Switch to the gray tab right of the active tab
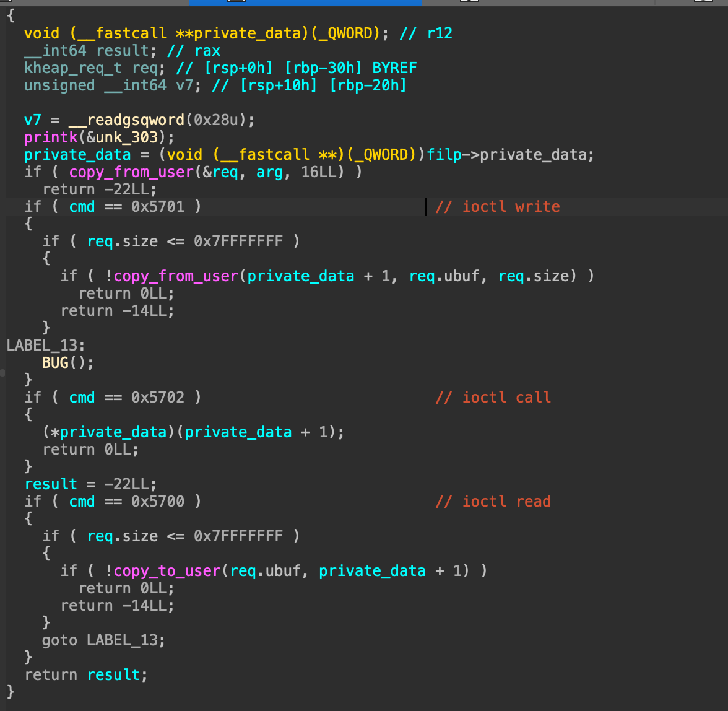 [x=537, y=2]
